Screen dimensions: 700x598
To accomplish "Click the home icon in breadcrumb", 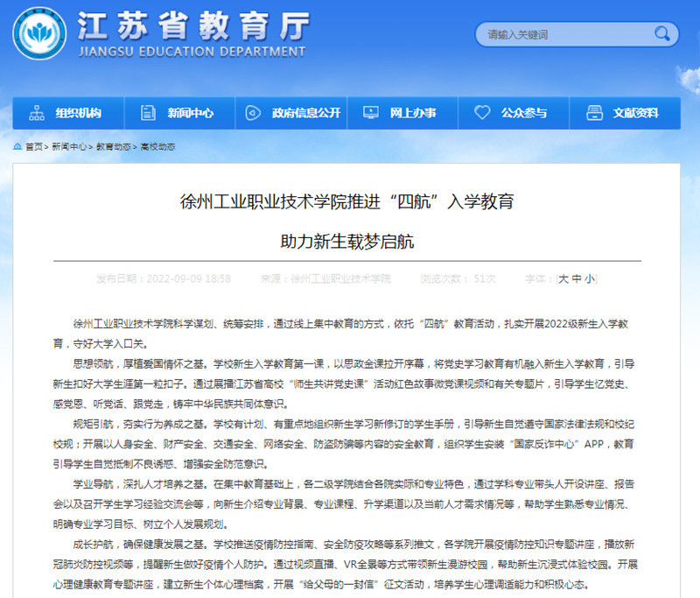I will tap(17, 147).
